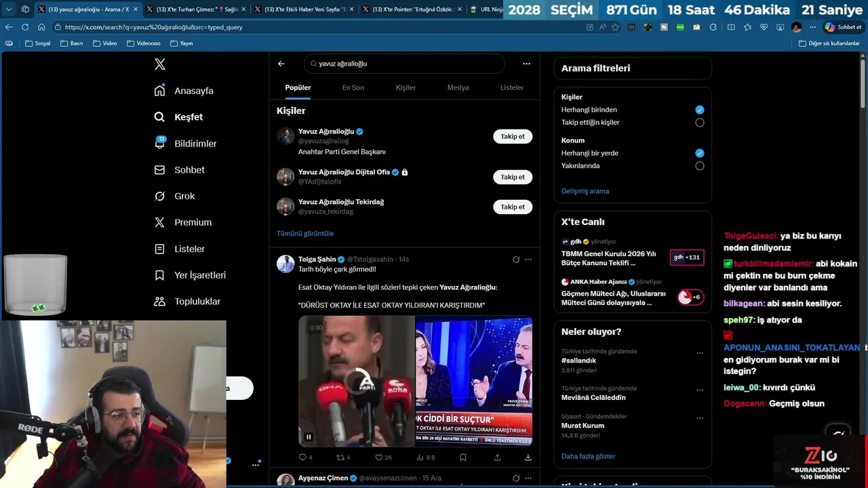Open browser extensions puzzle icon
This screenshot has width=868, height=488.
coord(713,27)
